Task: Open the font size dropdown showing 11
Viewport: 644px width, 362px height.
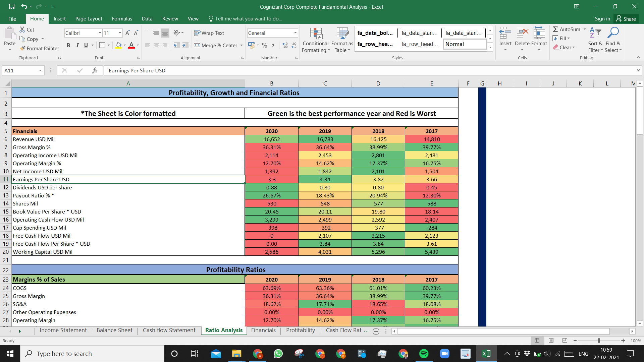Action: point(120,33)
